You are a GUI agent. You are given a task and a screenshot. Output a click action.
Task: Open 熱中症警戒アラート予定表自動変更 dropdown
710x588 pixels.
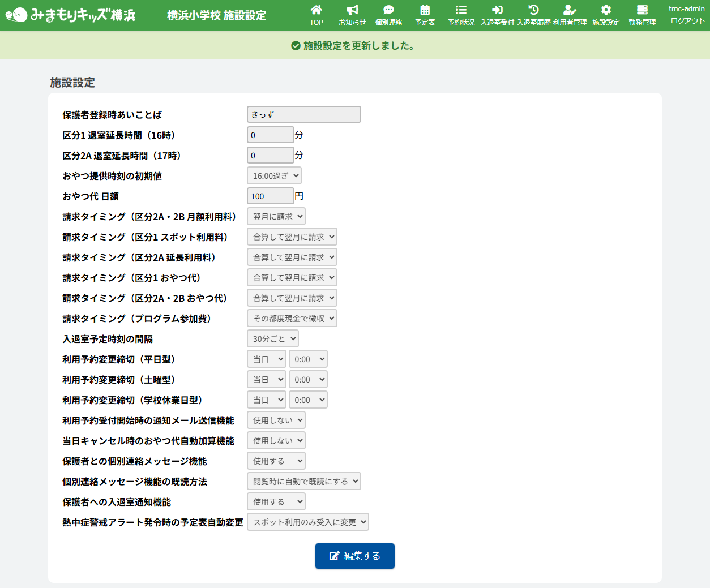(308, 522)
